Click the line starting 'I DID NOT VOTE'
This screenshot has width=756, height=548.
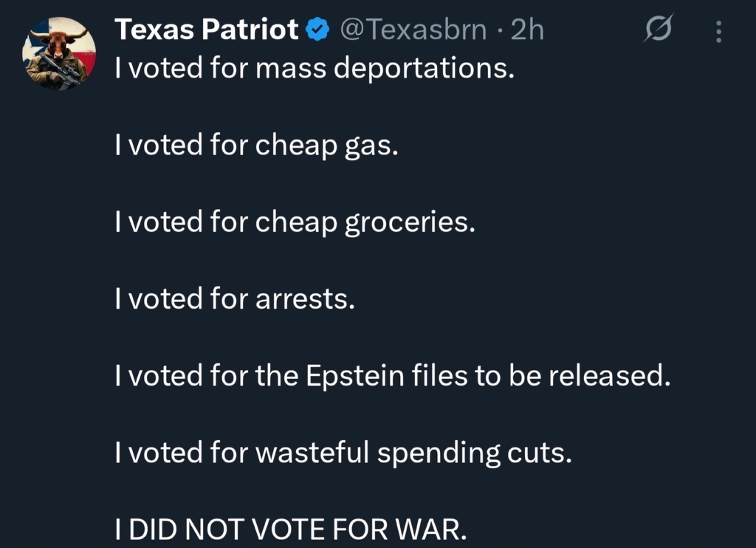click(291, 530)
